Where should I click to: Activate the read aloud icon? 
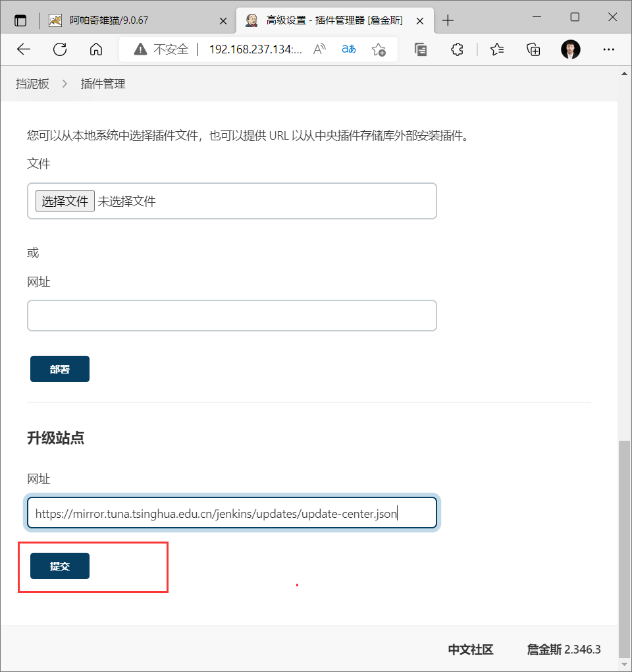coord(319,49)
